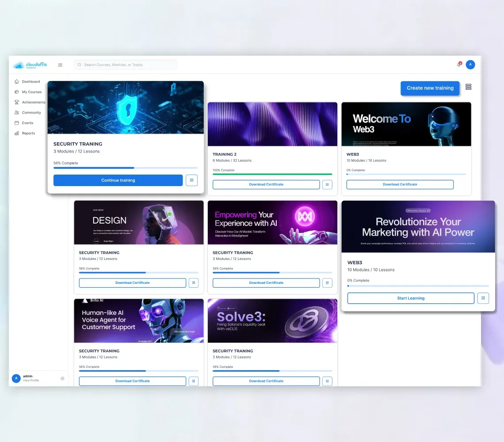This screenshot has height=442, width=504.
Task: Open the notifications bell icon
Action: pyautogui.click(x=459, y=65)
